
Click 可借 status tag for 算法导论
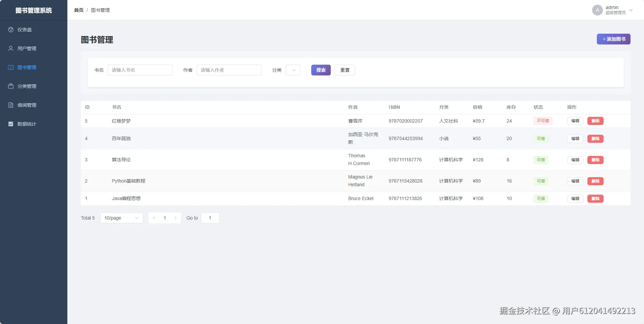541,160
